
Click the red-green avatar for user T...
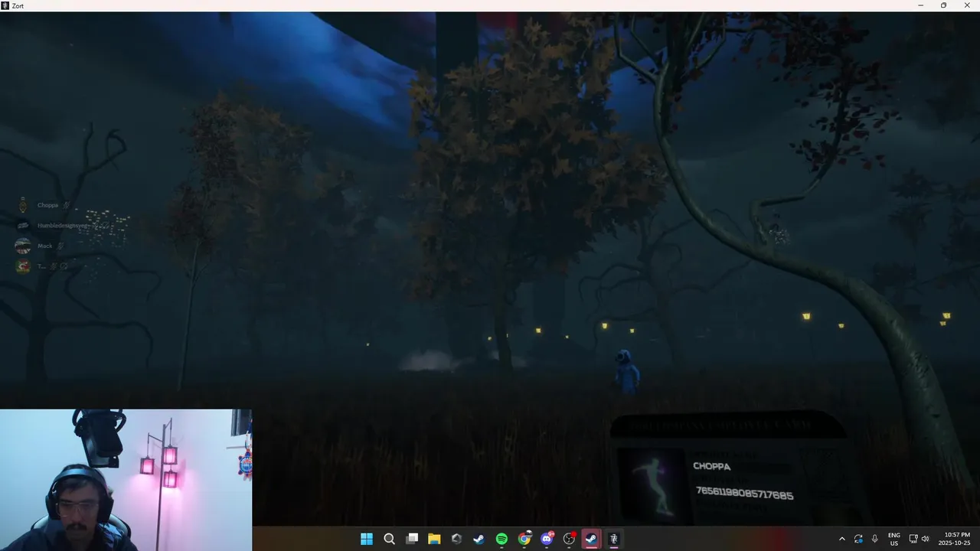coord(23,266)
